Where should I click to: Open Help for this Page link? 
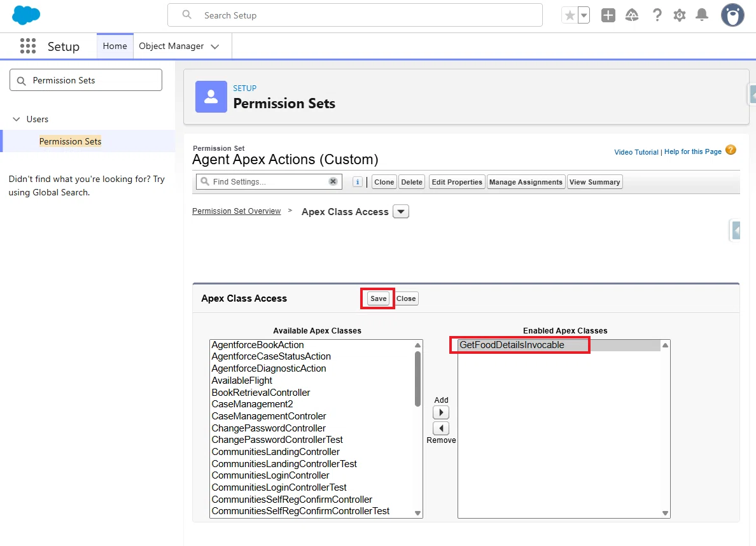pos(693,151)
